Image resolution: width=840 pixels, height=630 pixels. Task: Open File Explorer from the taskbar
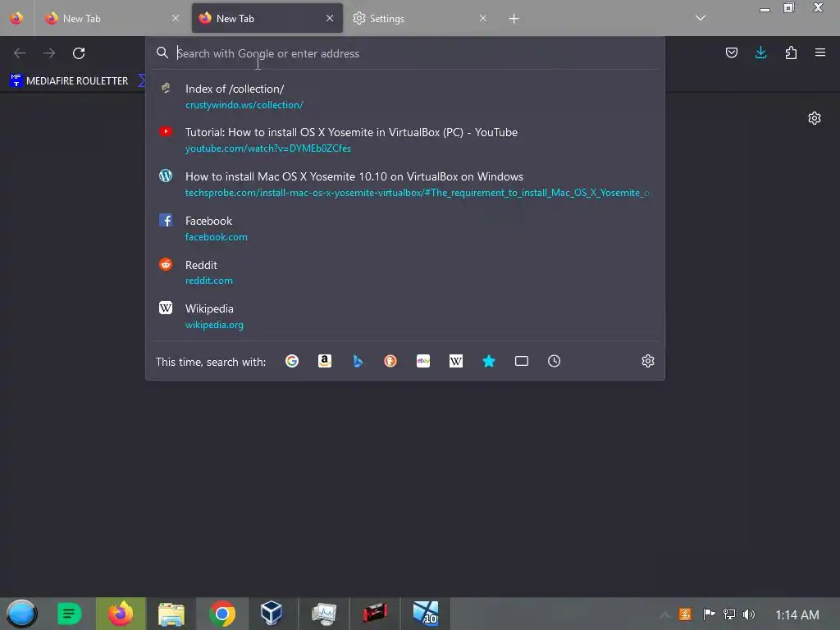click(171, 614)
